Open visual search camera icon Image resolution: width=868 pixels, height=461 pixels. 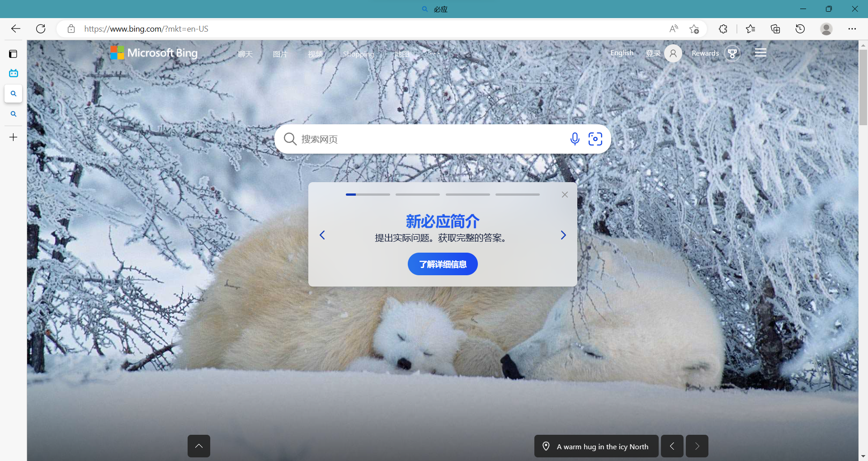tap(595, 139)
